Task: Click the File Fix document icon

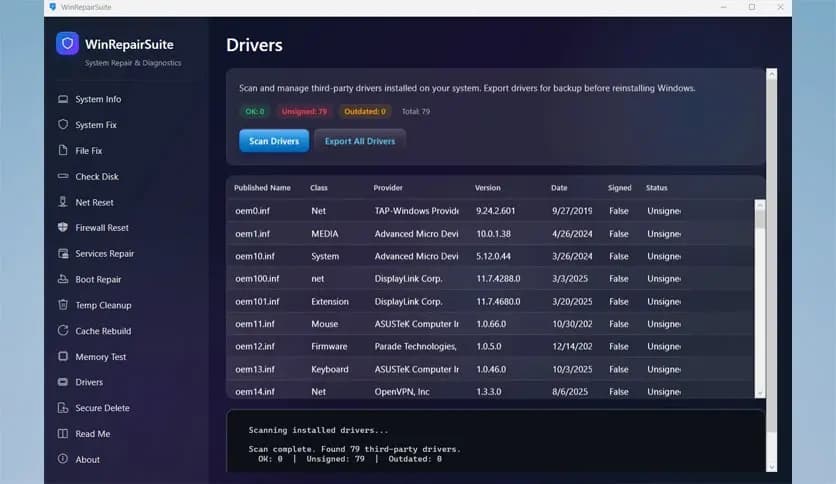Action: [x=63, y=150]
